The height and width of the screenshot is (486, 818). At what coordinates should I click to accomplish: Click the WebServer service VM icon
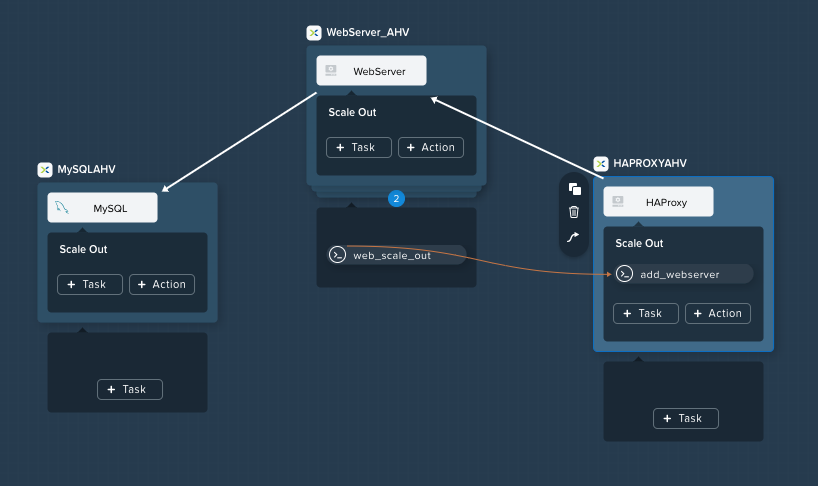pyautogui.click(x=331, y=70)
